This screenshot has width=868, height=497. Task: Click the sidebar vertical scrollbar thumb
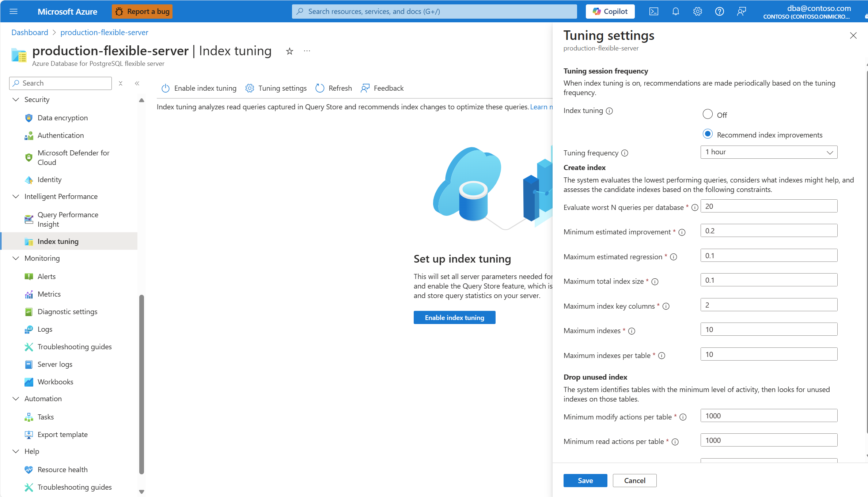tap(141, 384)
